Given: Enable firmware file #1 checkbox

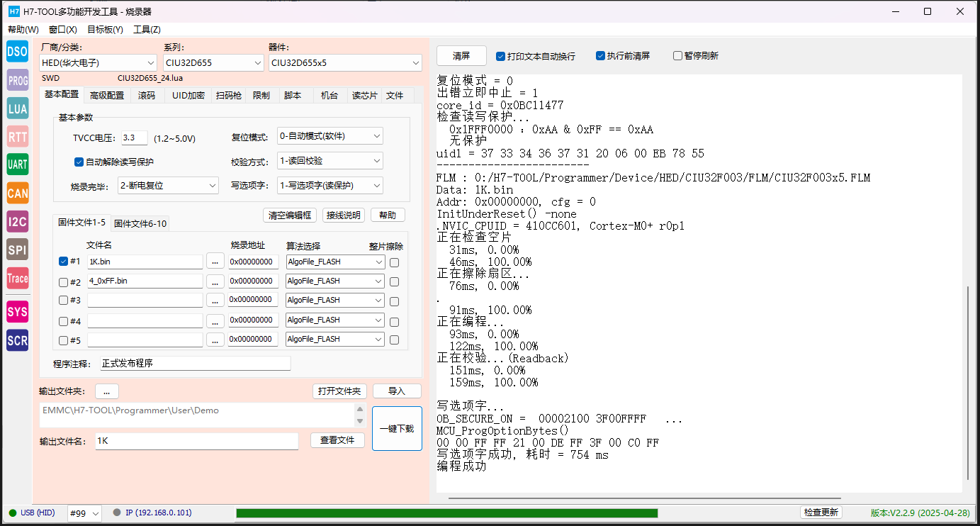Looking at the screenshot, I should pos(63,262).
